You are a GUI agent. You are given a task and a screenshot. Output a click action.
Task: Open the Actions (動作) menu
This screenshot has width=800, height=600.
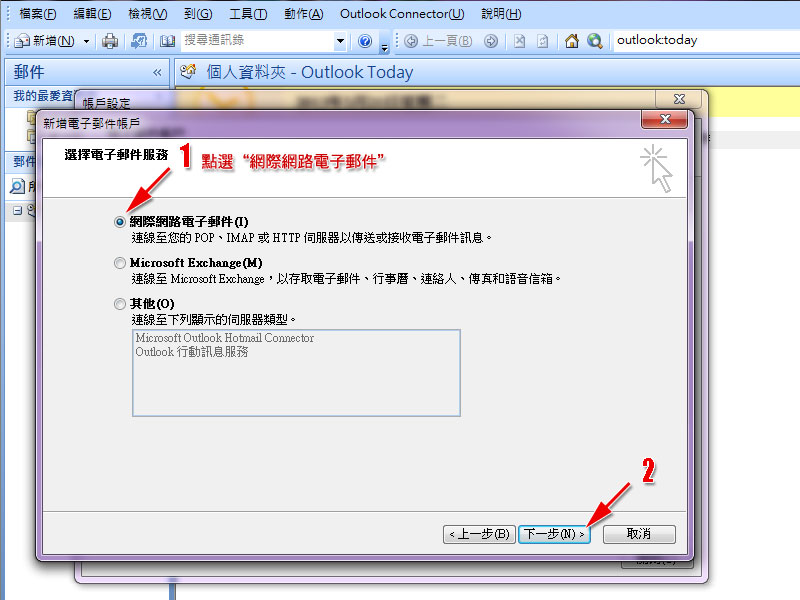[304, 14]
